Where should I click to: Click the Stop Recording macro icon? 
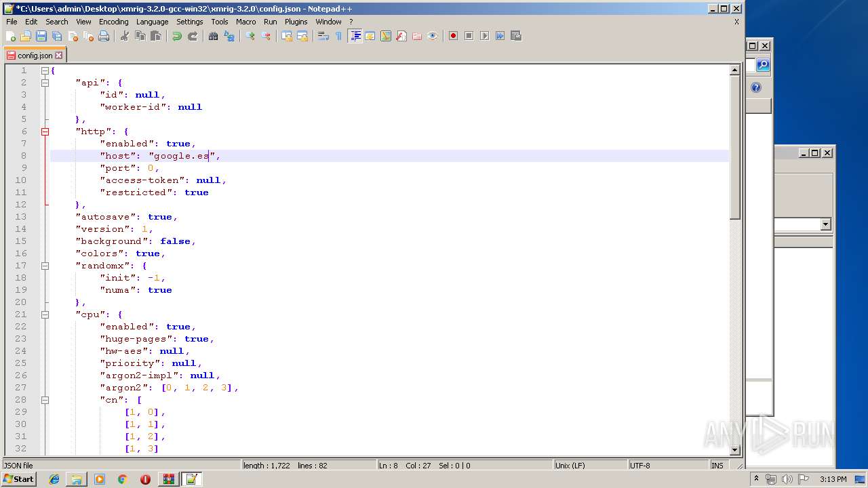tap(469, 36)
